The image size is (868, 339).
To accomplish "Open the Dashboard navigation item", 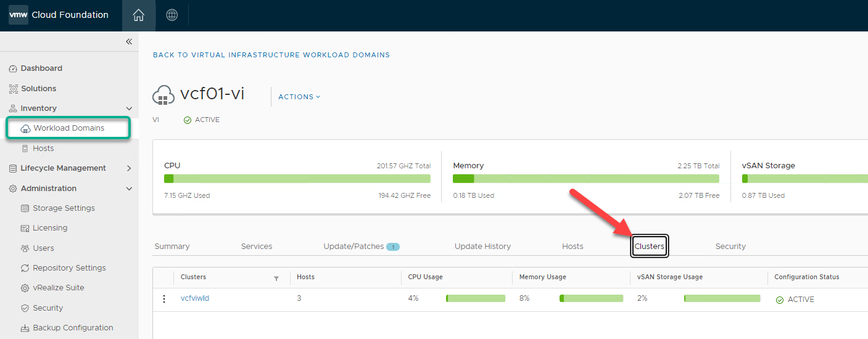I will click(x=41, y=68).
